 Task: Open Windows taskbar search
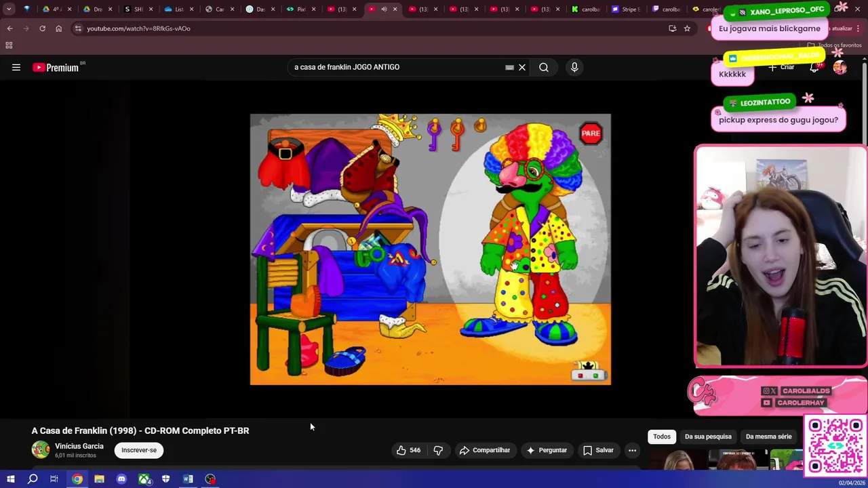[x=33, y=479]
